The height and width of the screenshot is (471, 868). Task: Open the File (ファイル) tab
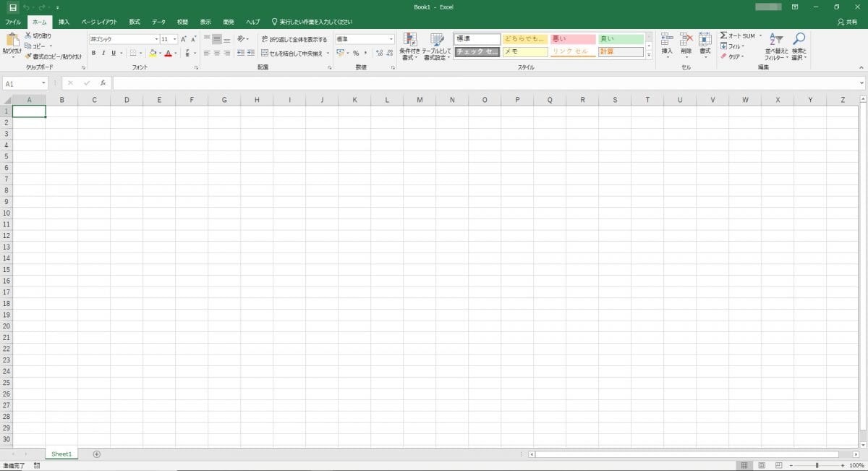click(x=13, y=22)
